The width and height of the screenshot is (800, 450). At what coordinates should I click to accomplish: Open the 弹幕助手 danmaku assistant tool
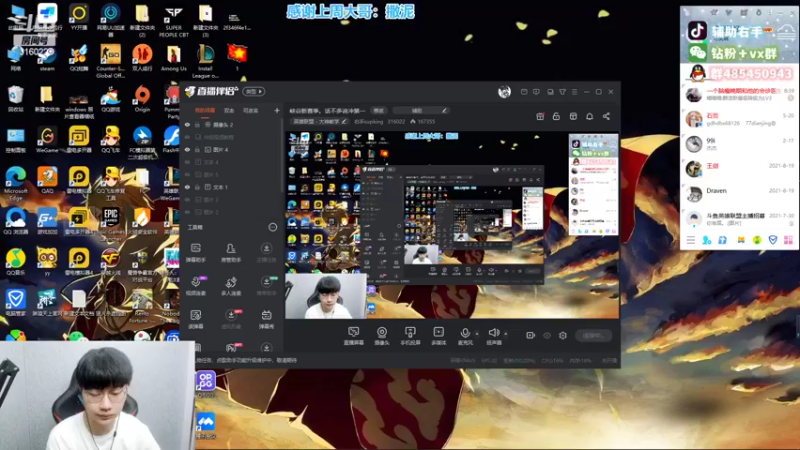(195, 253)
